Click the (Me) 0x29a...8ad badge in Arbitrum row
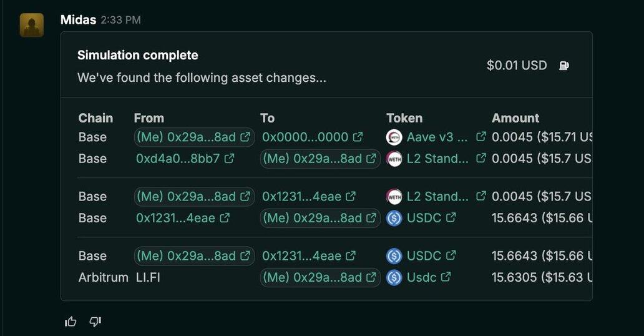Screen dimensions: 644x336 tap(320, 277)
